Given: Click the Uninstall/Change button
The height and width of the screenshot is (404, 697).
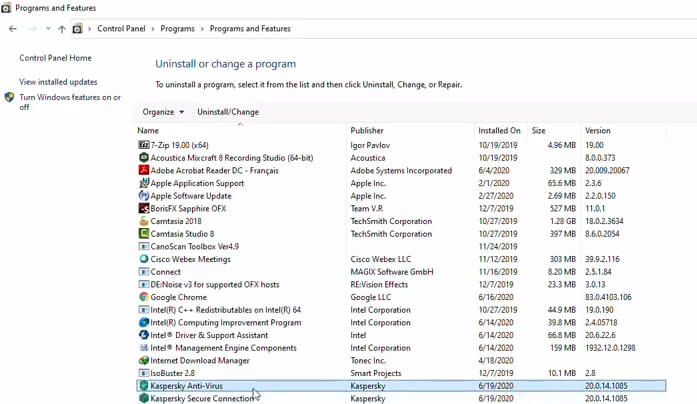Looking at the screenshot, I should (228, 112).
